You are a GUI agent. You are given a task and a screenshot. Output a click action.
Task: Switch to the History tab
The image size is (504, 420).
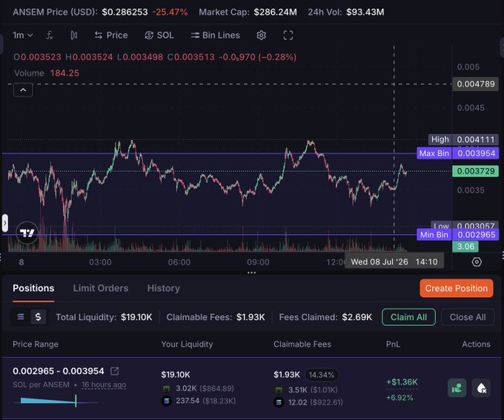coord(164,288)
